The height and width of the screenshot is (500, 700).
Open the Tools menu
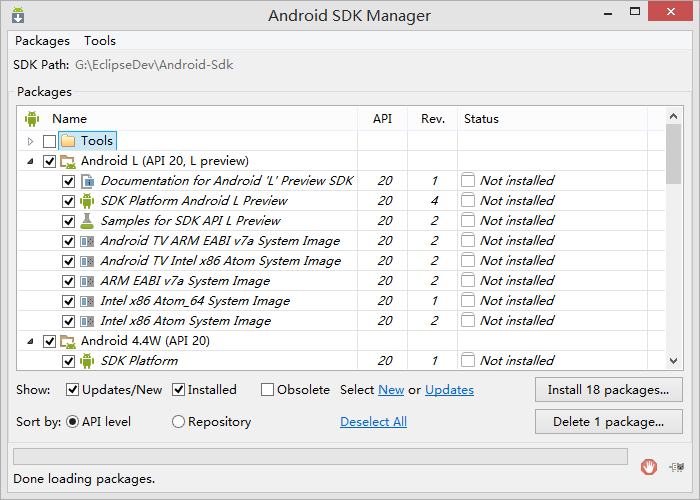click(100, 41)
